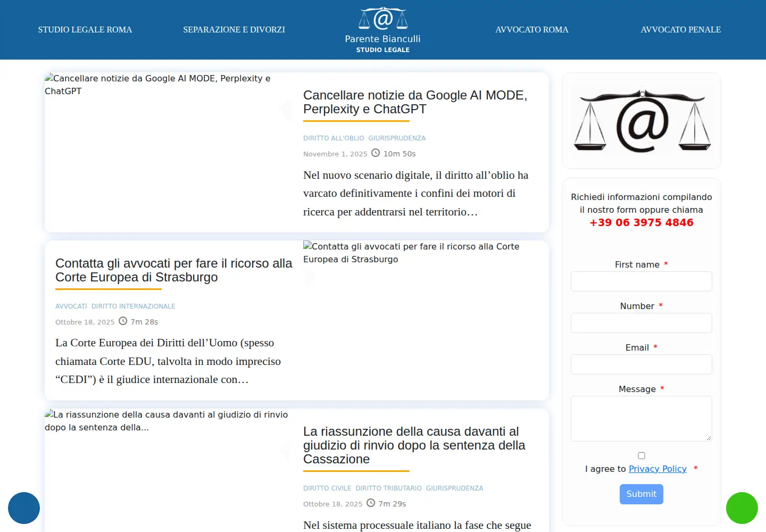
Task: Select the Avvocato Penale menu item
Action: [681, 30]
